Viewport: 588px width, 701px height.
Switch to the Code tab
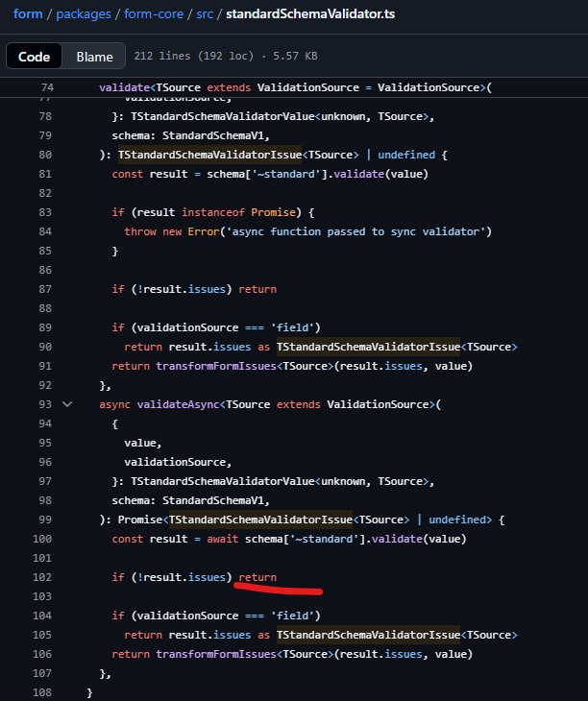[x=34, y=57]
